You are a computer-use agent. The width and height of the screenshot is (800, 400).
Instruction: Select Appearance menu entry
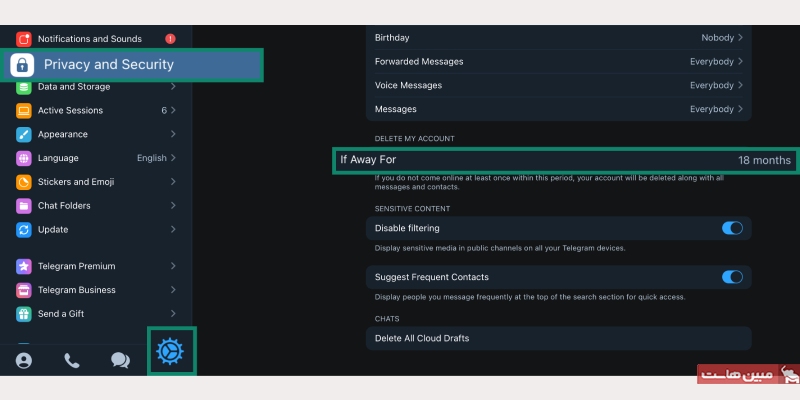(96, 134)
